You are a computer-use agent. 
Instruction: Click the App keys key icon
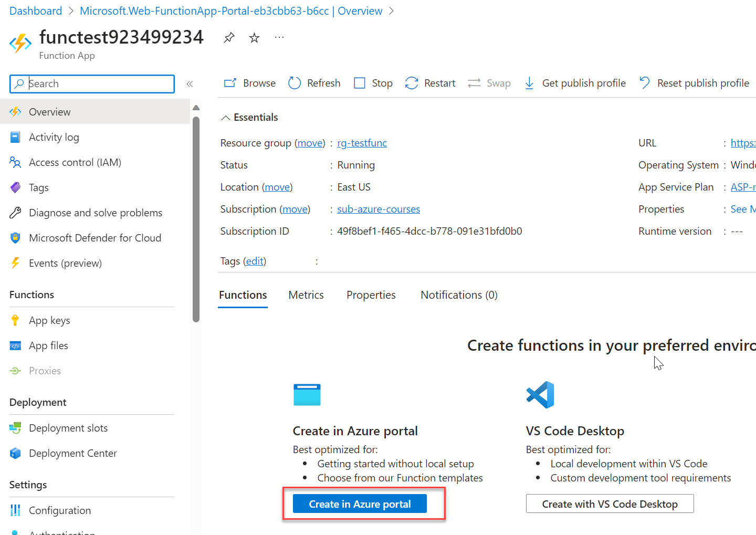15,320
